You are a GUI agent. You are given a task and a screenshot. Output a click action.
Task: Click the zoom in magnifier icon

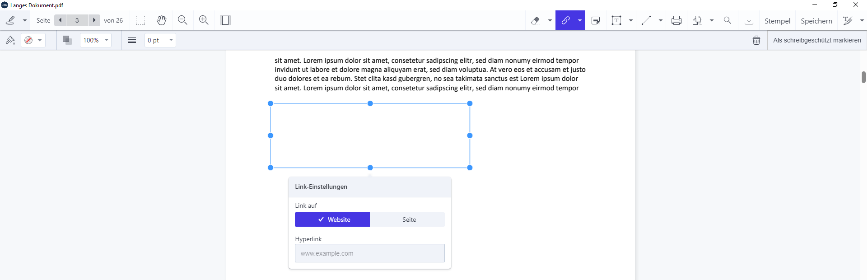coord(204,20)
